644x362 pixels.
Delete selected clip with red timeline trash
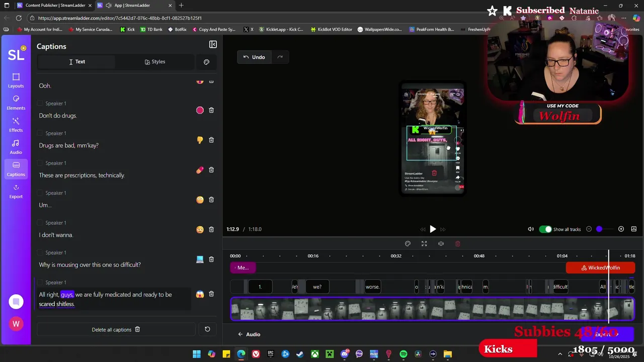click(457, 244)
